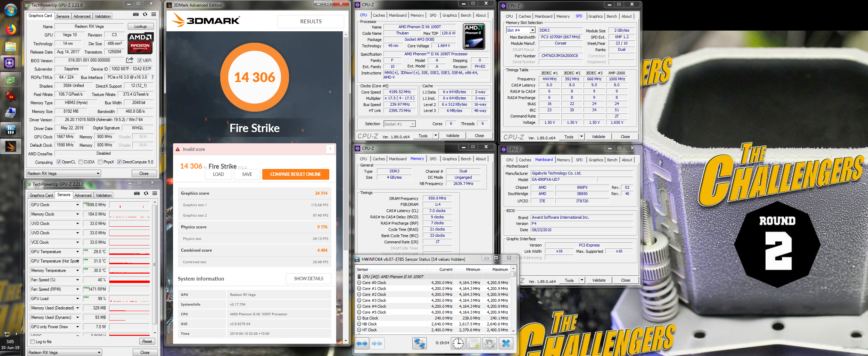868x356 pixels.
Task: Refresh top GPU-Z window with arrows icon
Action: point(145,15)
